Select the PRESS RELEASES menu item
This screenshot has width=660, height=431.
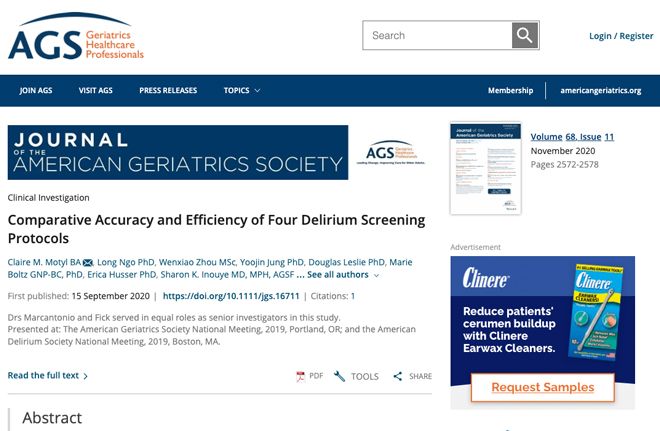[x=168, y=90]
